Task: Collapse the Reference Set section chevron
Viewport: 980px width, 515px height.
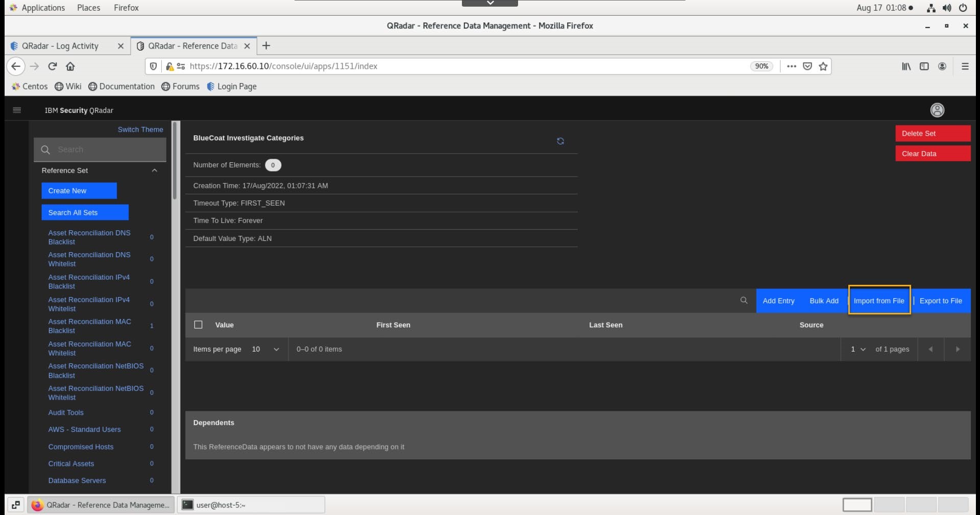Action: point(155,170)
